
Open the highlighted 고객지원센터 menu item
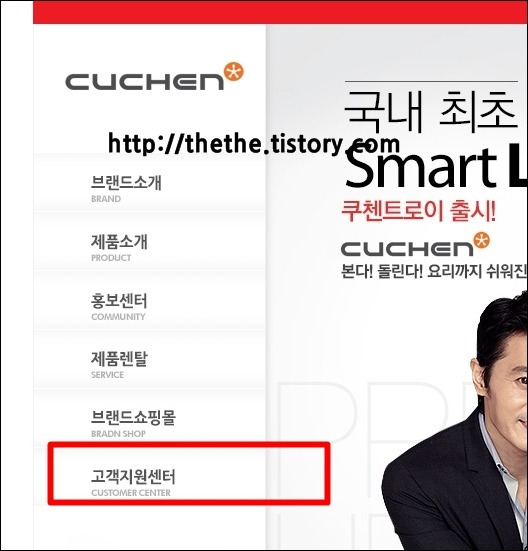(x=189, y=474)
